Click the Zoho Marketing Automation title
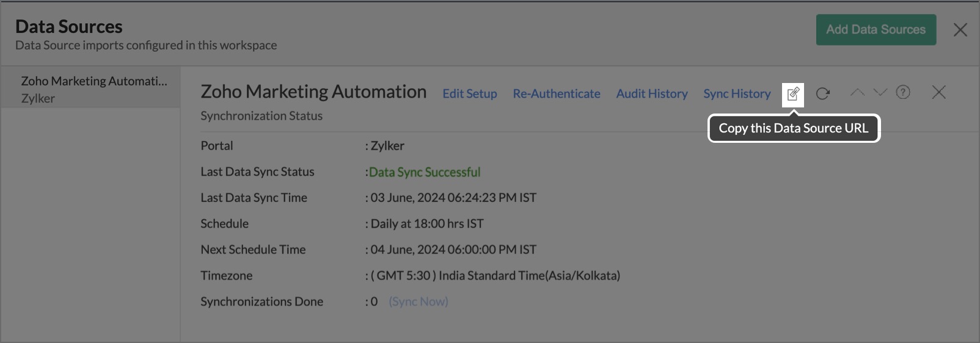This screenshot has height=343, width=980. [x=313, y=92]
